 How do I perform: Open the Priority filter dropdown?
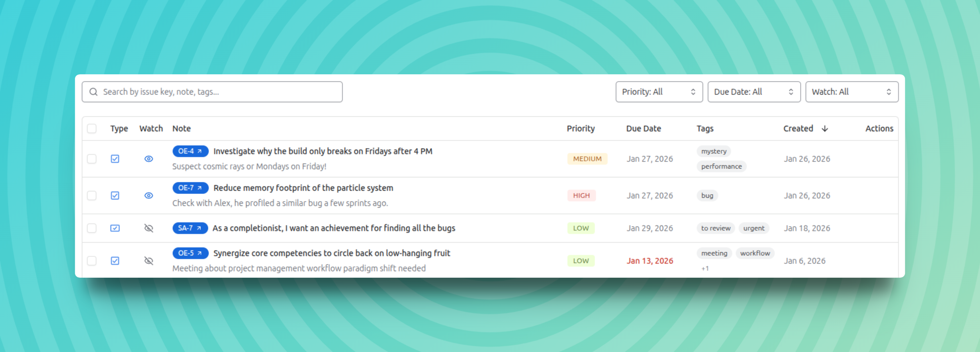coord(659,92)
